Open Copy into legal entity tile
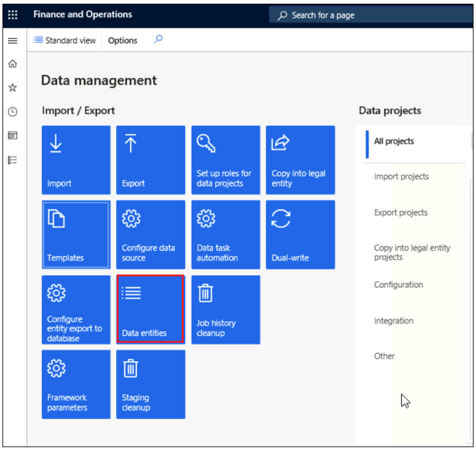476x449 pixels. 300,160
